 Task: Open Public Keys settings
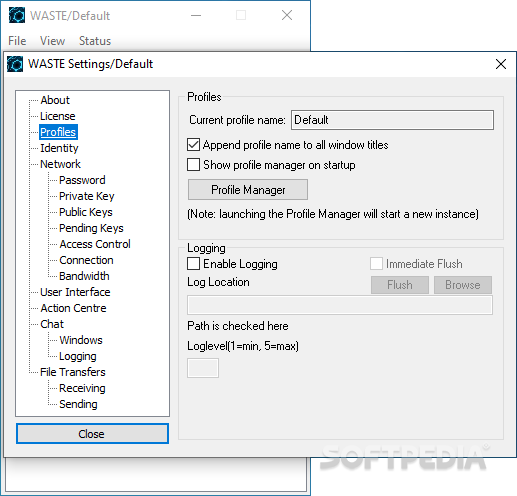(x=86, y=212)
